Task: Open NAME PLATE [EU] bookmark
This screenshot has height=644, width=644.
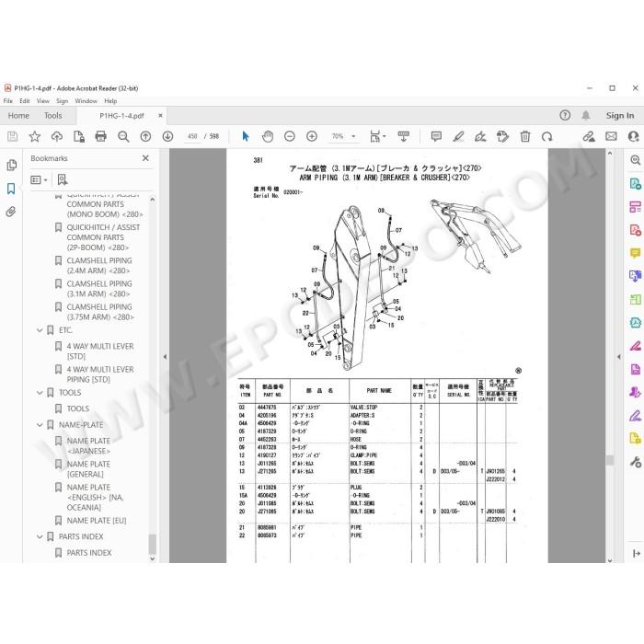Action: click(97, 521)
